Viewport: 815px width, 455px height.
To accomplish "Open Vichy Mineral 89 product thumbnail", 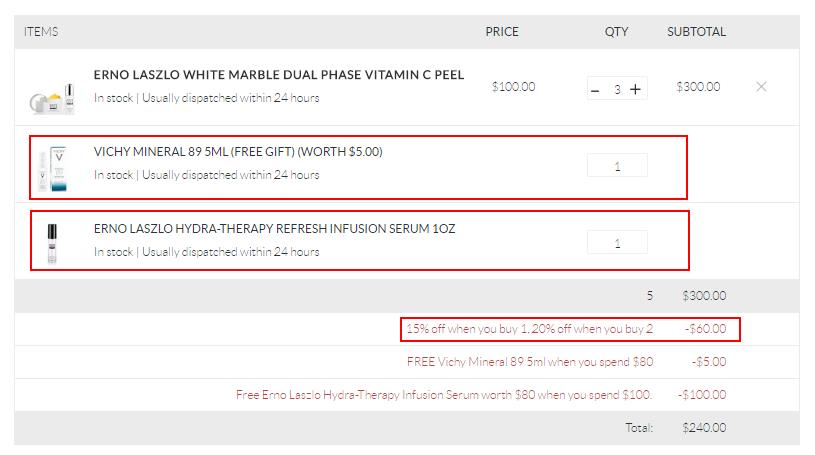I will coord(53,168).
